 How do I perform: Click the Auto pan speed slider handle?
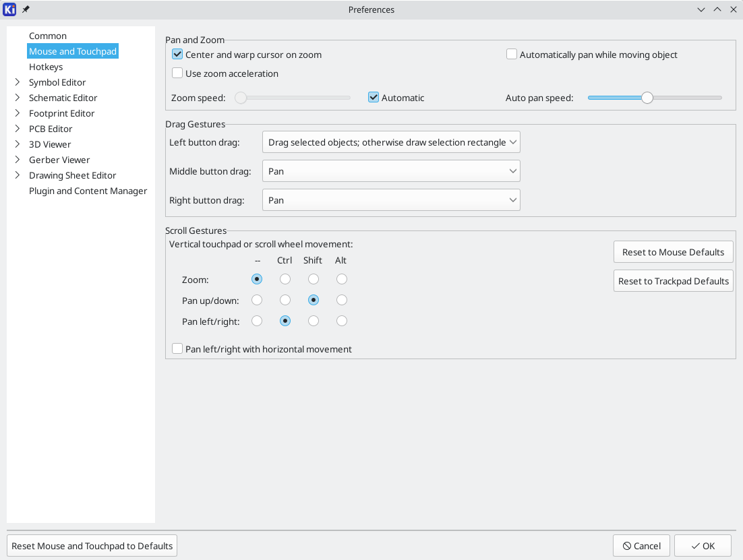pyautogui.click(x=647, y=98)
